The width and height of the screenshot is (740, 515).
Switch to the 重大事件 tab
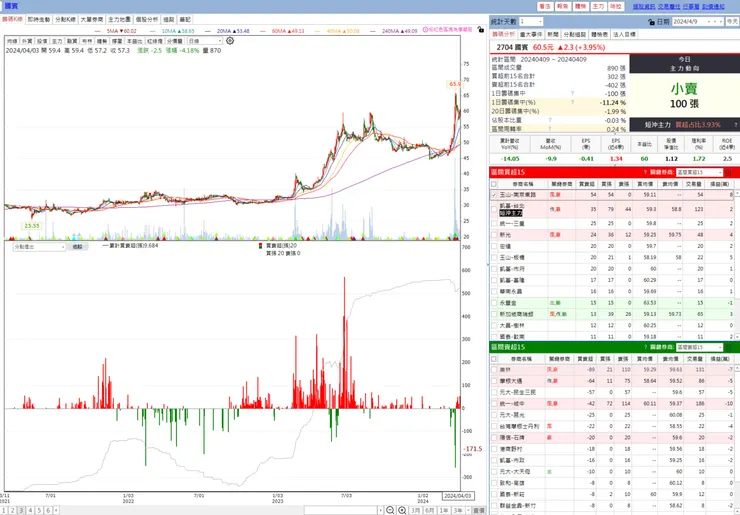[x=531, y=34]
